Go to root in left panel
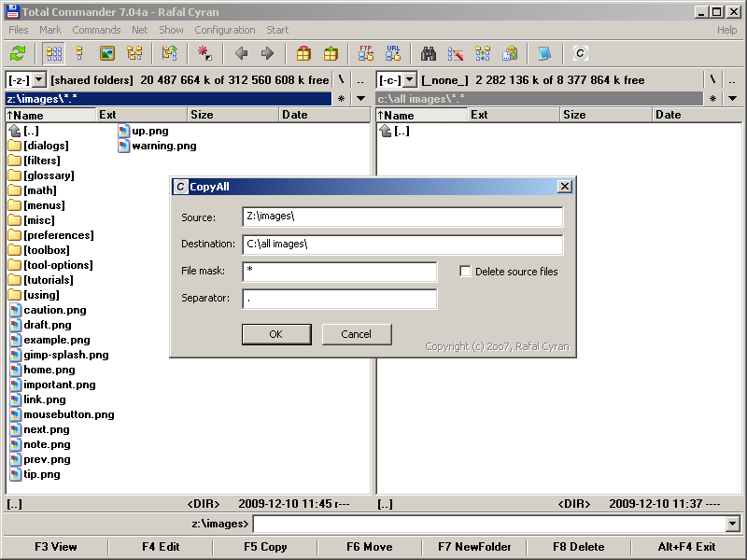Viewport: 747px width, 560px height. pos(341,80)
